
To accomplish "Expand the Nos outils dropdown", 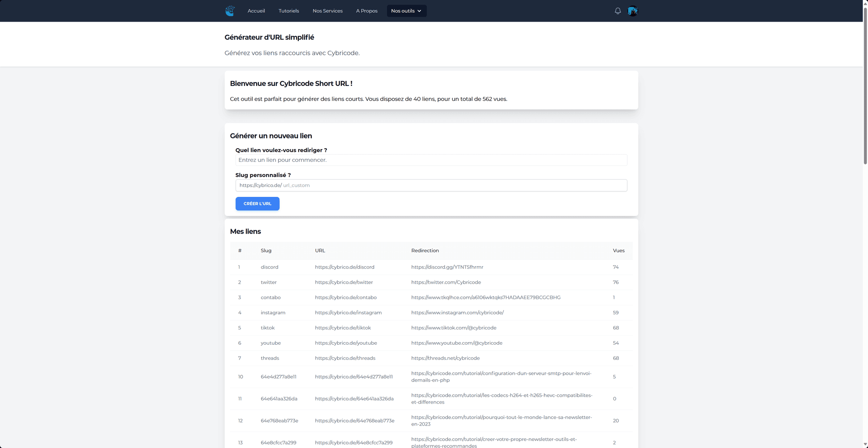I will (x=406, y=11).
